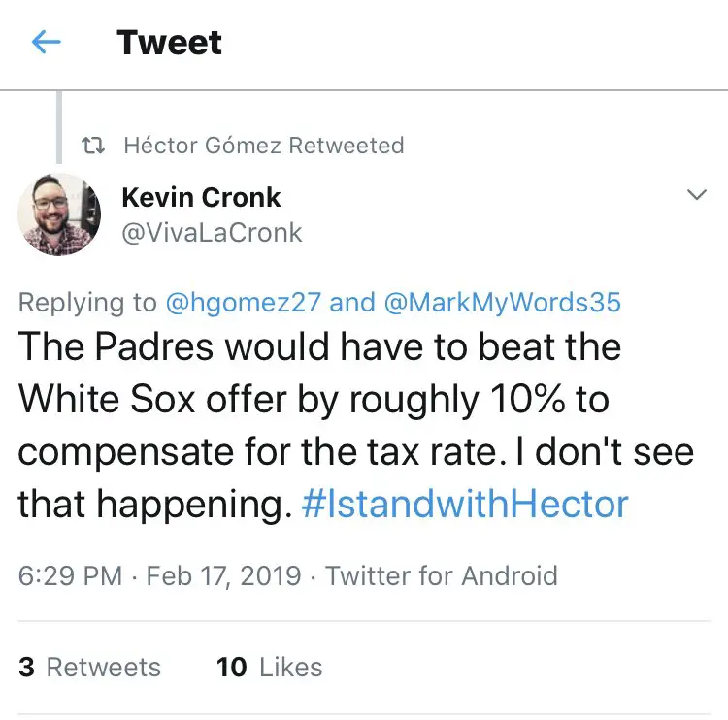This screenshot has height=720, width=728.
Task: View the 3 Retweets list
Action: click(x=89, y=668)
